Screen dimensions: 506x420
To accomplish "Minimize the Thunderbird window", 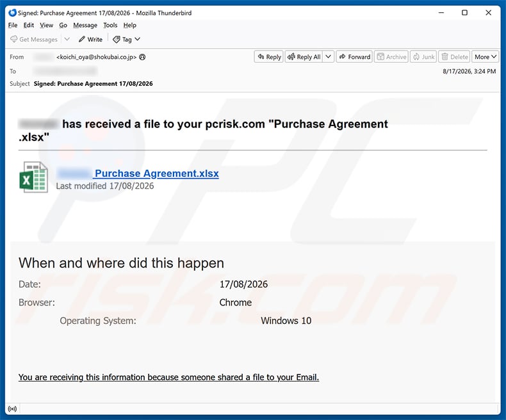I will click(441, 13).
